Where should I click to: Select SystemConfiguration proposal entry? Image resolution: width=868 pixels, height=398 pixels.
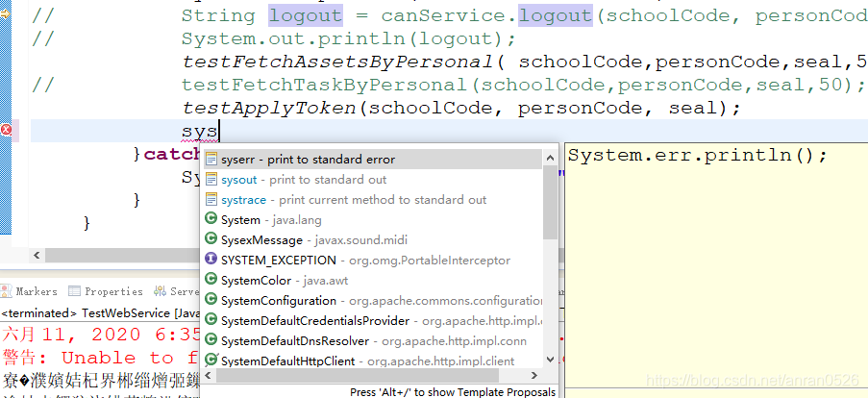tap(372, 301)
